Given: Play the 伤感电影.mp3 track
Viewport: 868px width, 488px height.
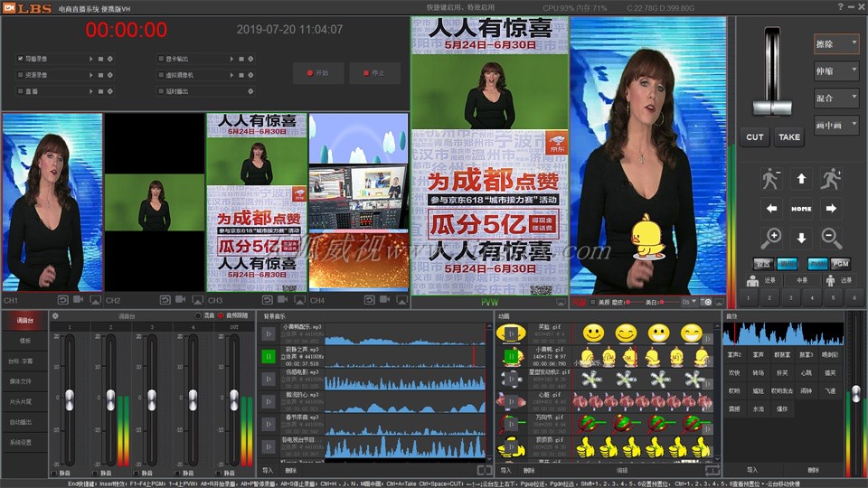Looking at the screenshot, I should click(x=269, y=379).
